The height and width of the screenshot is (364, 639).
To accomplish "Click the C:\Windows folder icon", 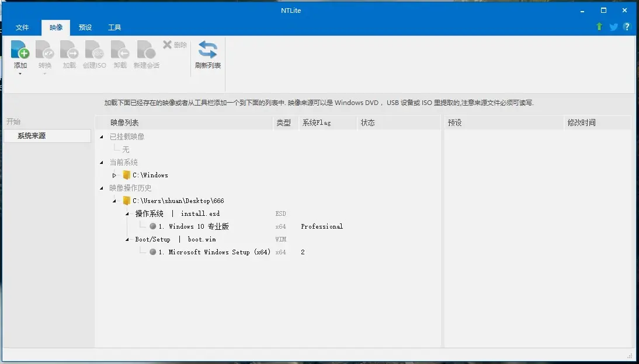I will (126, 175).
